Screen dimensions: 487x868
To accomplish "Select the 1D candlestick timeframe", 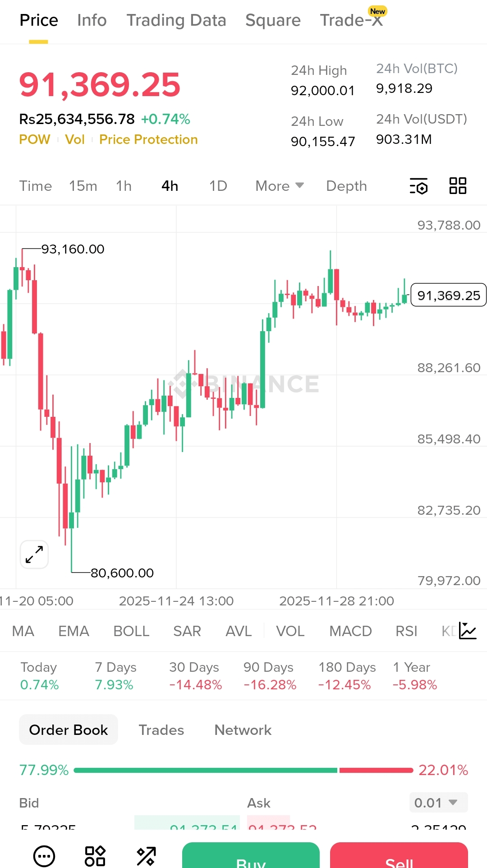I will tap(217, 186).
